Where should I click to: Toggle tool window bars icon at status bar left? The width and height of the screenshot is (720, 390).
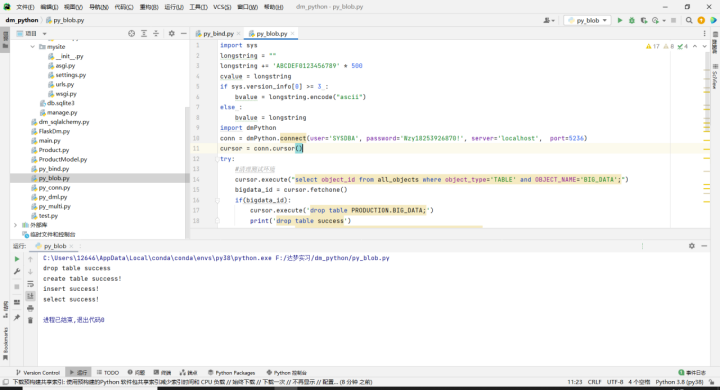[6, 382]
